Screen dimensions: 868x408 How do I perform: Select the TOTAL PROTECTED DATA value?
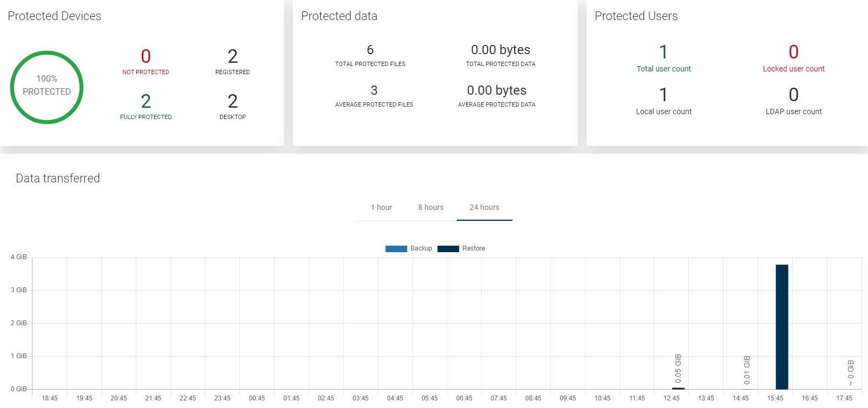tap(501, 50)
